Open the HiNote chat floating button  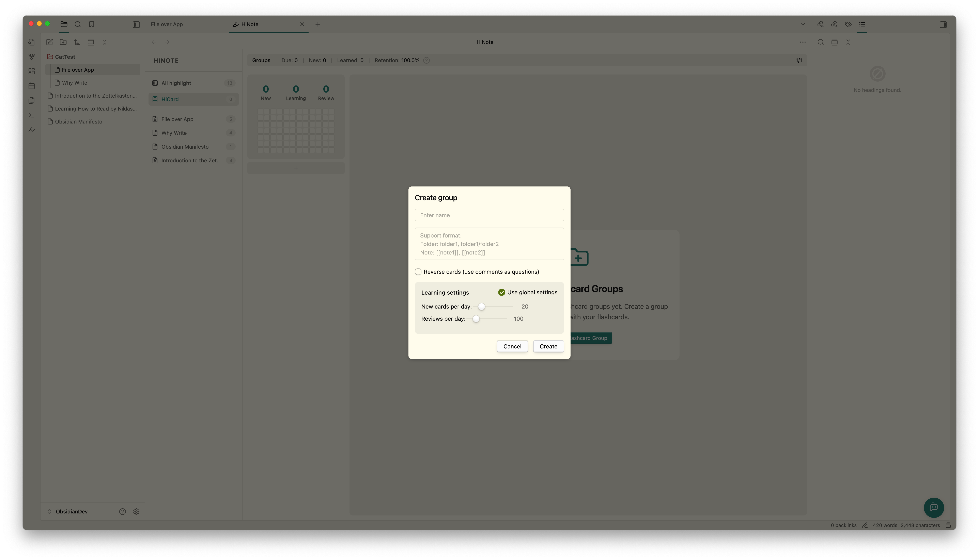[x=934, y=507]
